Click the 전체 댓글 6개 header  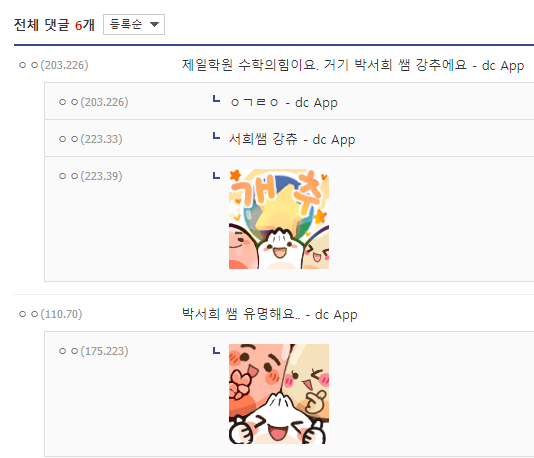54,25
